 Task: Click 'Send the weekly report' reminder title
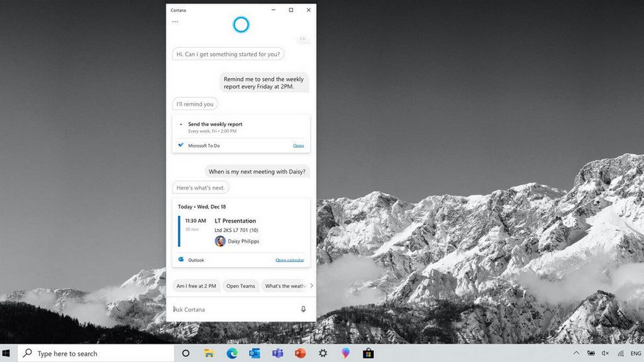pos(215,124)
